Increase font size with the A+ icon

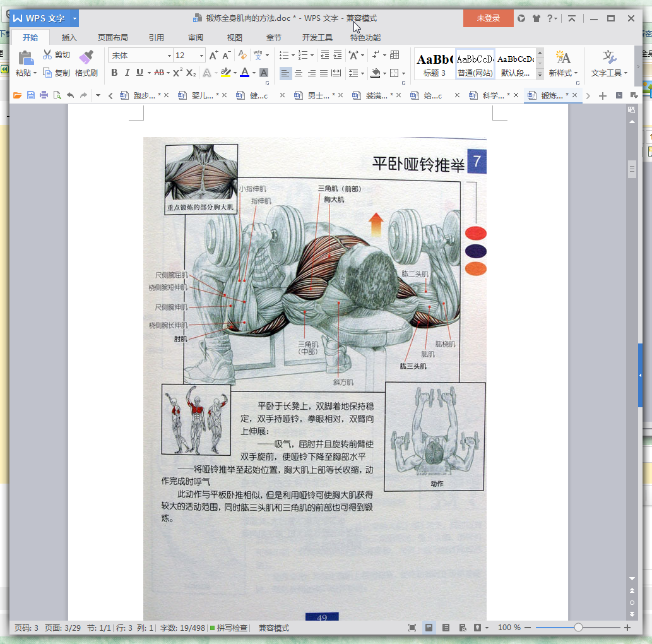pyautogui.click(x=213, y=56)
